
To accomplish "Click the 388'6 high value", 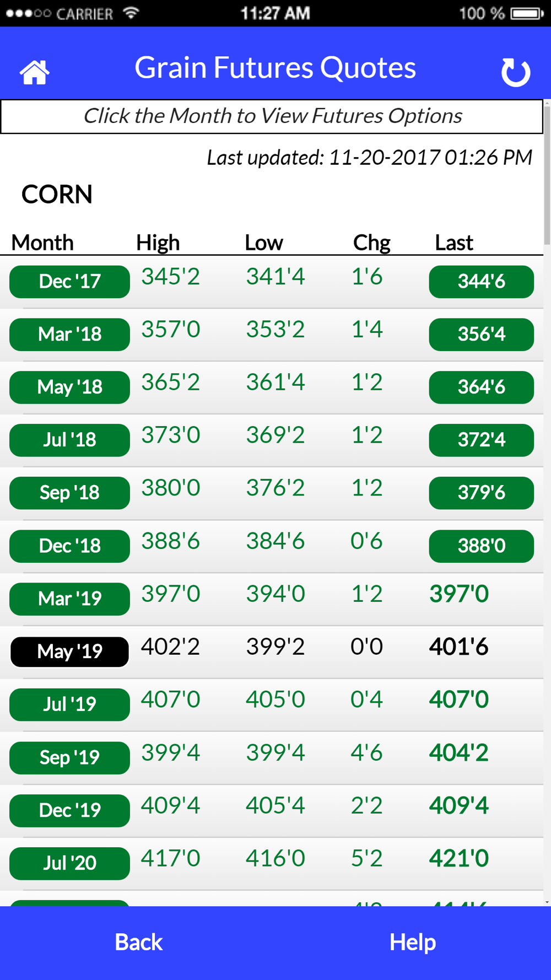I will pos(170,541).
